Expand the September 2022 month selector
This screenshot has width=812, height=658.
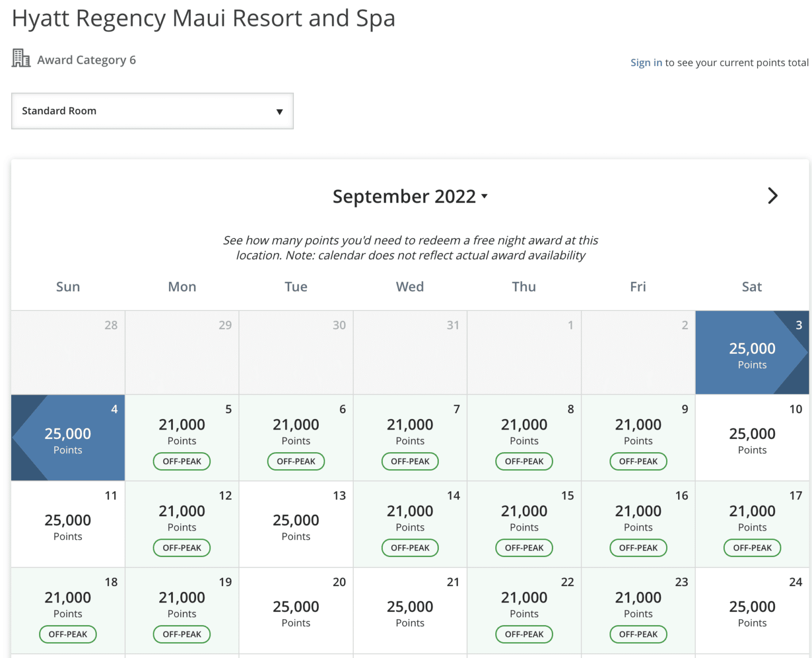point(410,197)
